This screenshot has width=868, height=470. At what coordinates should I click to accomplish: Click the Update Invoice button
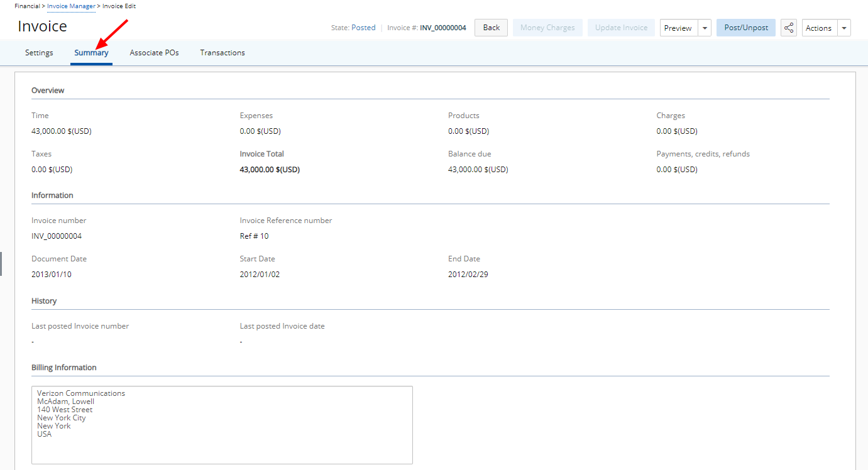point(621,28)
